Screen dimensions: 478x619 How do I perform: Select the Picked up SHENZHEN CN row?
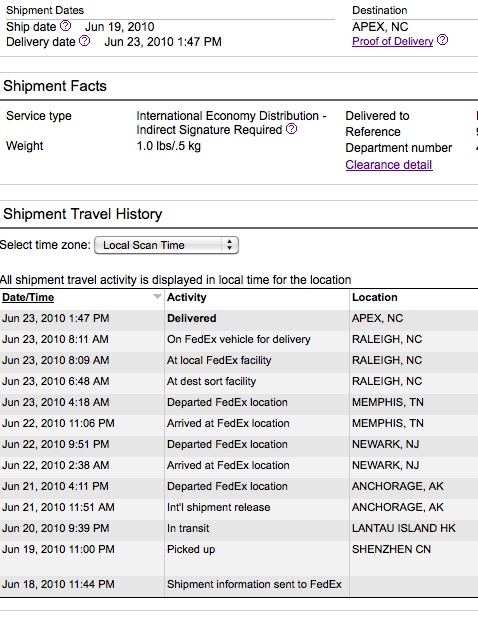coord(239,556)
